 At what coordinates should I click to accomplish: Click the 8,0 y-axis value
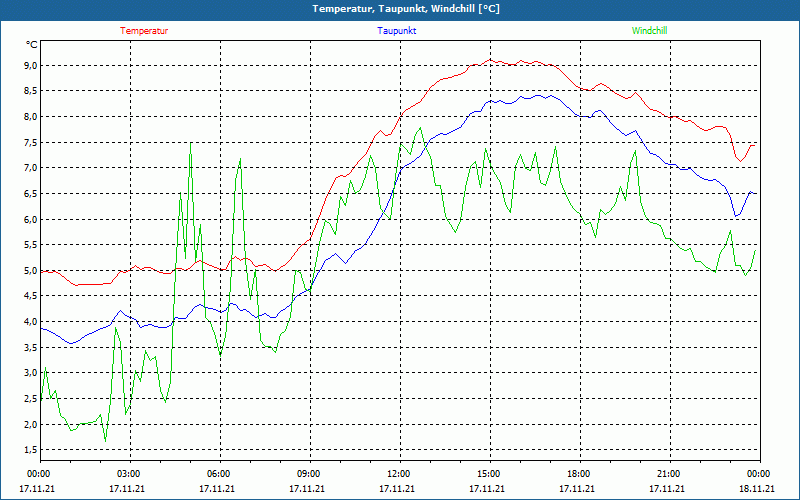point(31,116)
